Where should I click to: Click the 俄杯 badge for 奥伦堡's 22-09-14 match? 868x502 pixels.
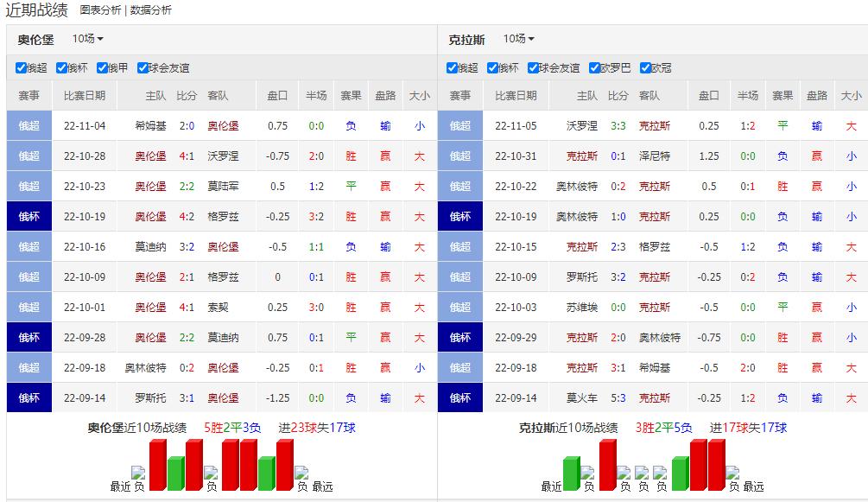29,398
